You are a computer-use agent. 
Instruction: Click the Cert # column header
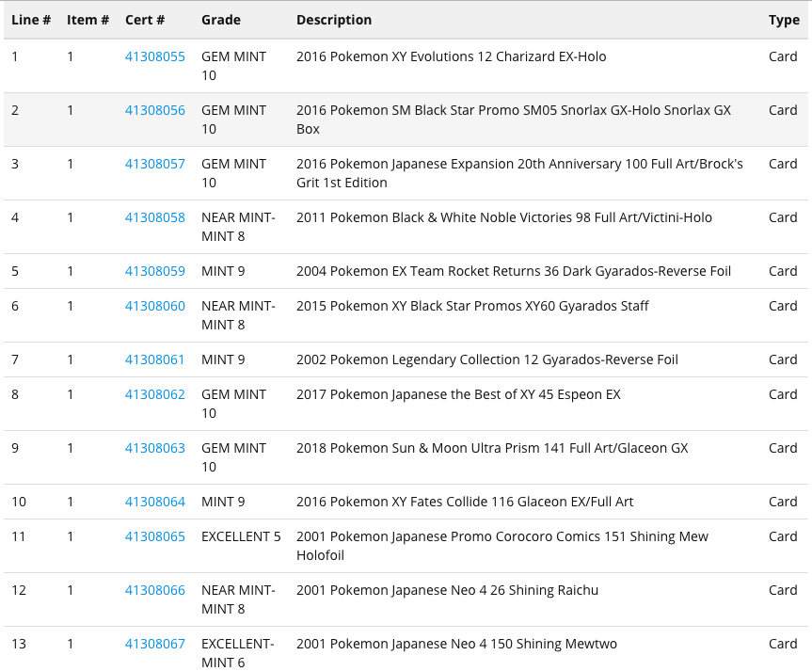coord(145,20)
